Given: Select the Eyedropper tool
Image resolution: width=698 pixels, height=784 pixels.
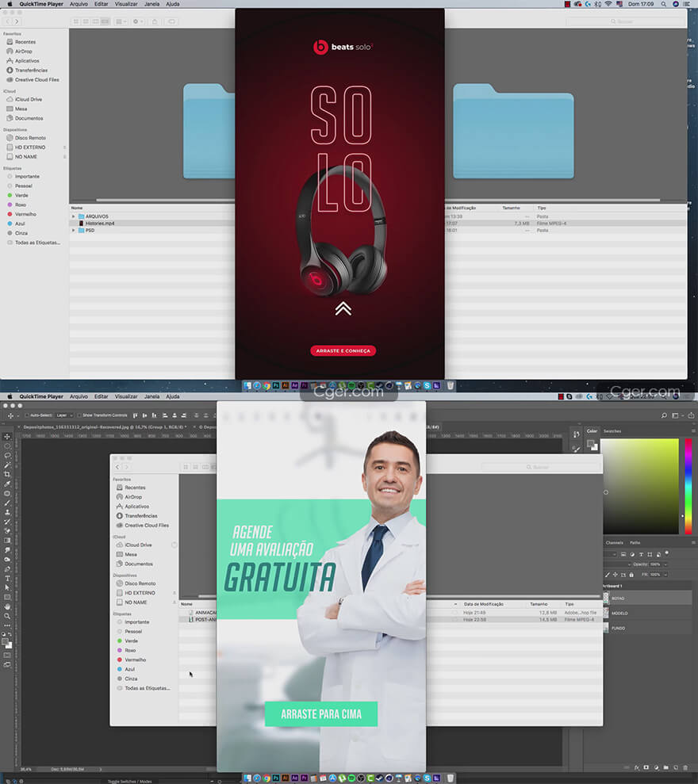Looking at the screenshot, I should [7, 484].
